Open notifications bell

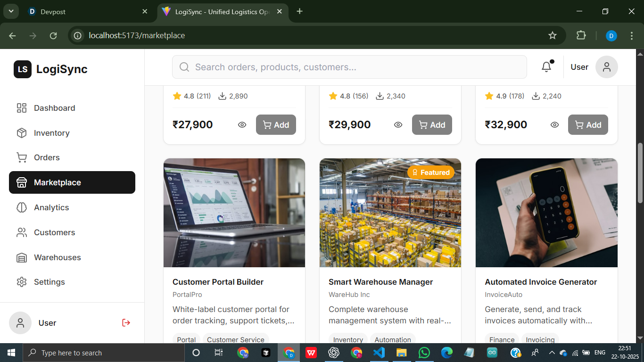(546, 67)
